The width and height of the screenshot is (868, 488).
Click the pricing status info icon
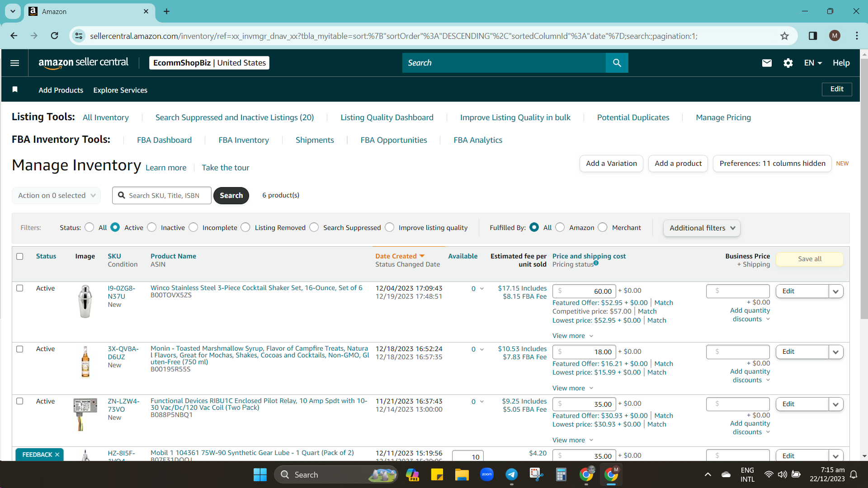(596, 263)
